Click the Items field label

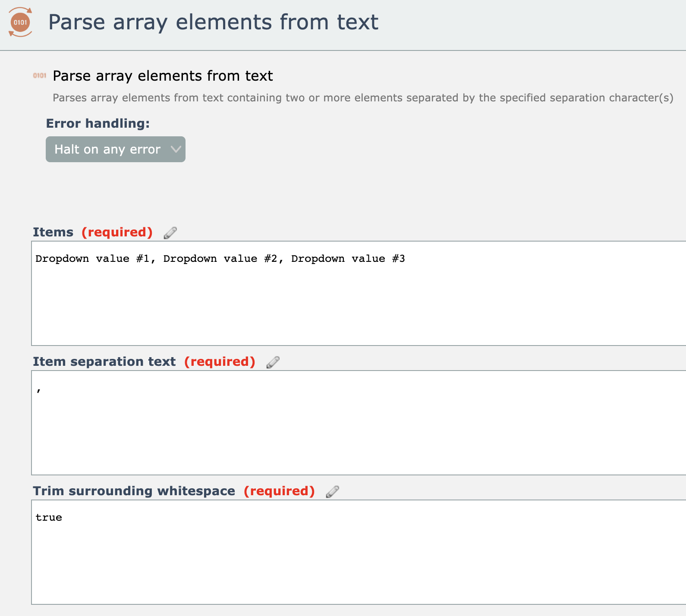(53, 232)
